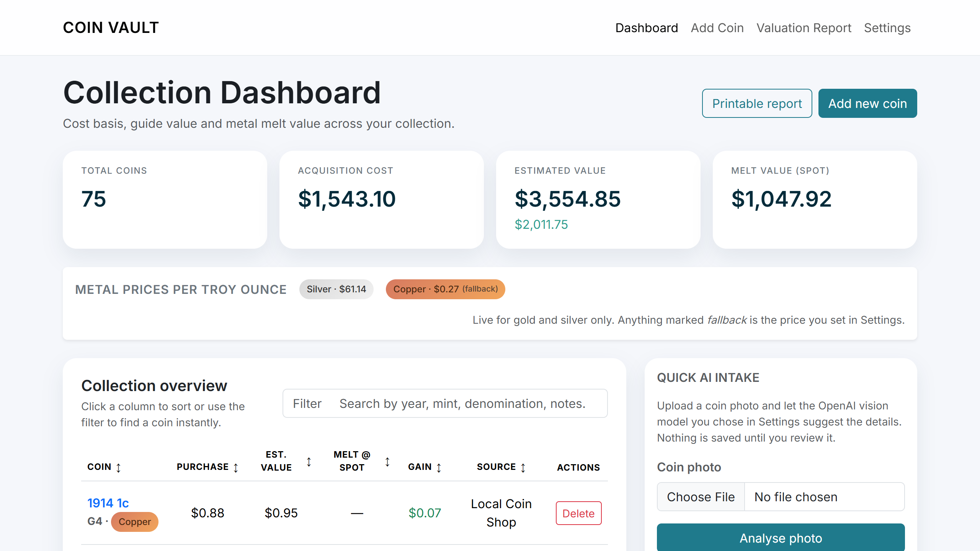Click the Add new coin button

[867, 103]
